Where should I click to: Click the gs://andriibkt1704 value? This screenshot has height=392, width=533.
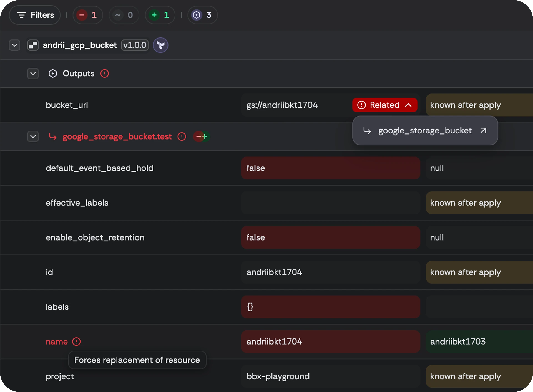coord(282,105)
